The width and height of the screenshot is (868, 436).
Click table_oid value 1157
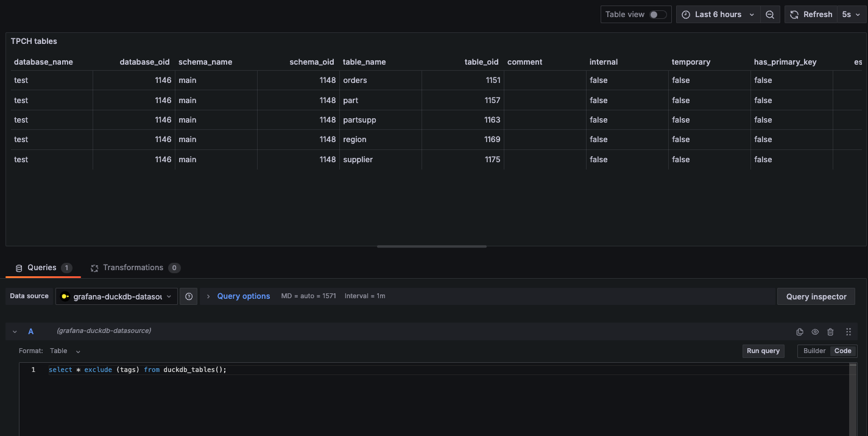493,100
